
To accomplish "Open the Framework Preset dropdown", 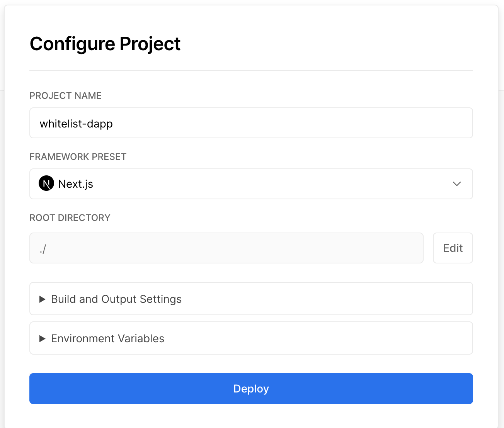I will tap(251, 184).
